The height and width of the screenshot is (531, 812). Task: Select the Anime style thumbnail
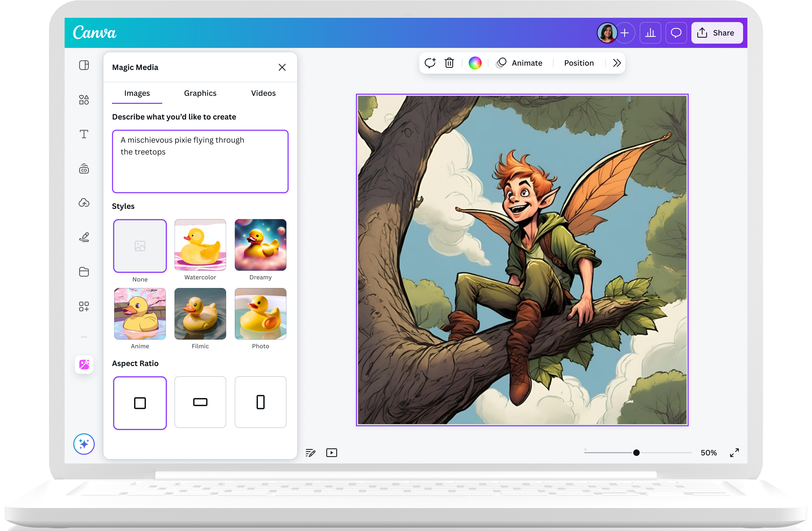[140, 314]
